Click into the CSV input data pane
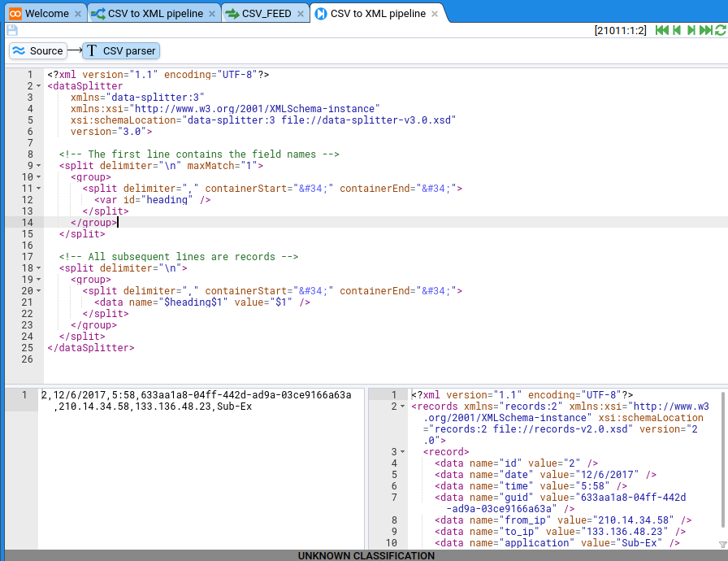 tap(203, 472)
